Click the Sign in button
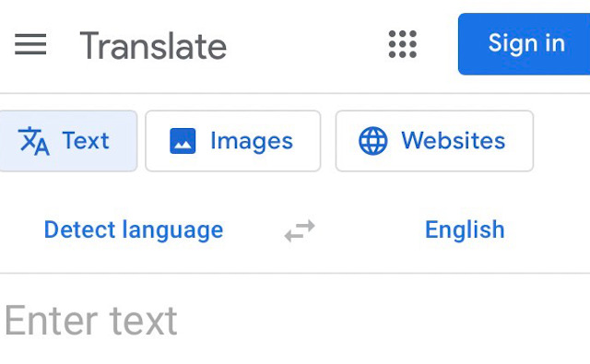Screen dimensions: 590x364 point(525,43)
